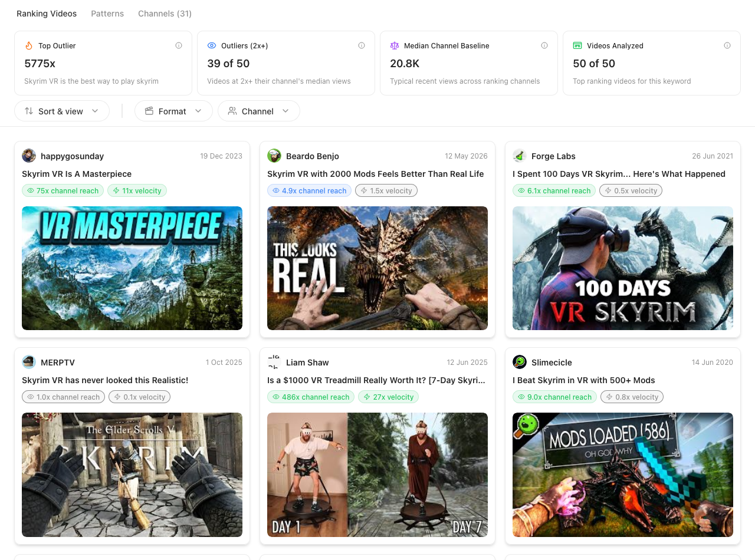Open '$1000 VR Treadmill' video title
Screen dimensions: 755x560
376,380
